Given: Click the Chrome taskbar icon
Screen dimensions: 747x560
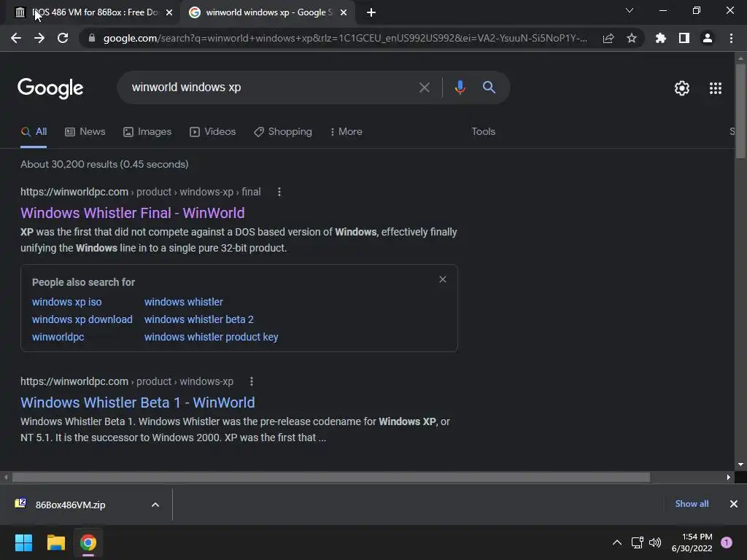Looking at the screenshot, I should tap(88, 542).
